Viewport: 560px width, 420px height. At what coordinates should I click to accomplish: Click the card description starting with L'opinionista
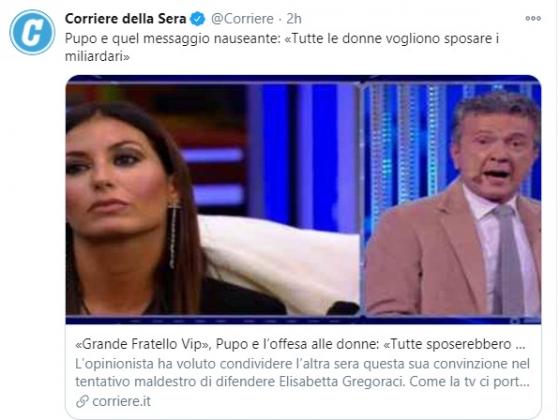302,373
